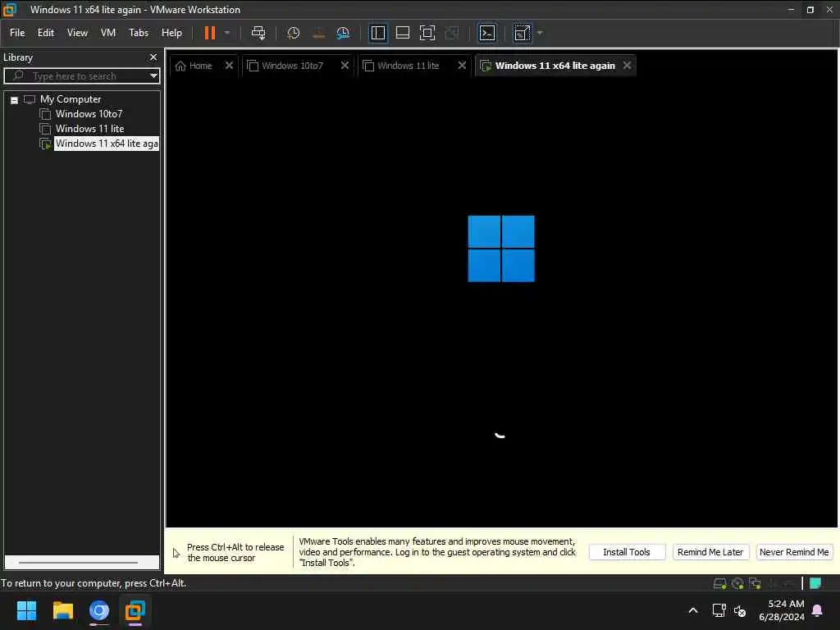This screenshot has height=630, width=840.
Task: Click the sound card status icon
Action: 789,583
